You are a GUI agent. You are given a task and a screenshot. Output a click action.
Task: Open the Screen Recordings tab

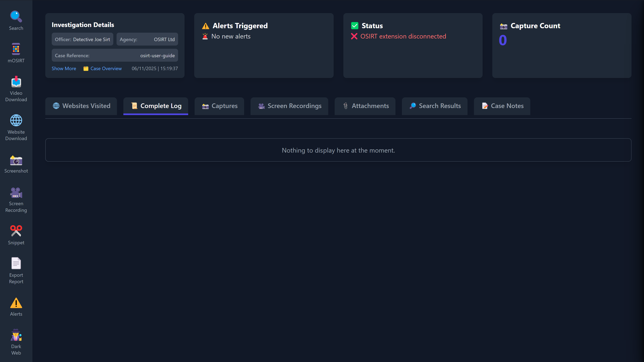pyautogui.click(x=289, y=106)
